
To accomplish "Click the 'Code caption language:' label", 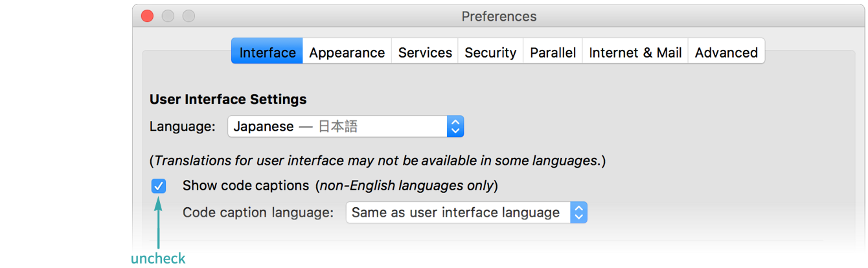I will (x=258, y=212).
